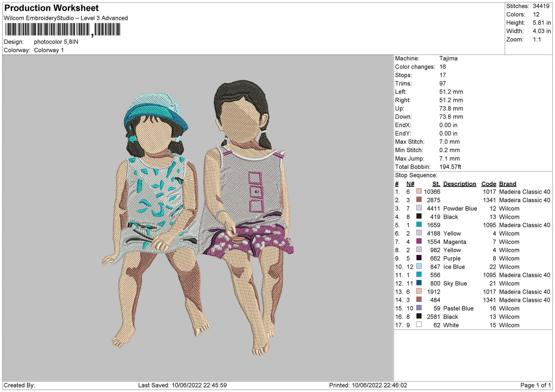555x392 pixels.
Task: Click the swatch in the Yellow 982 stitches row
Action: [x=419, y=250]
